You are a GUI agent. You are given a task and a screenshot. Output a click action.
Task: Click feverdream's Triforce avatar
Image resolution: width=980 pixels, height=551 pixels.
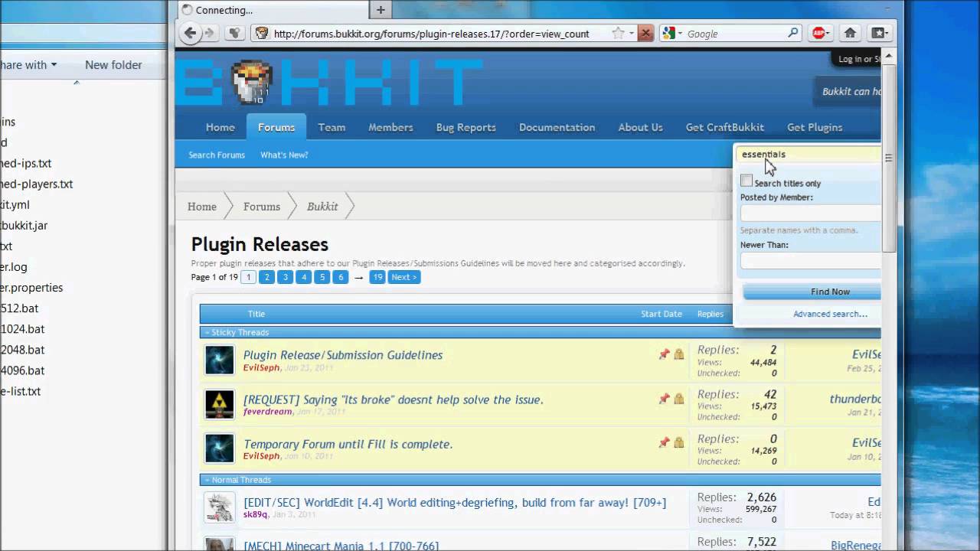tap(219, 405)
